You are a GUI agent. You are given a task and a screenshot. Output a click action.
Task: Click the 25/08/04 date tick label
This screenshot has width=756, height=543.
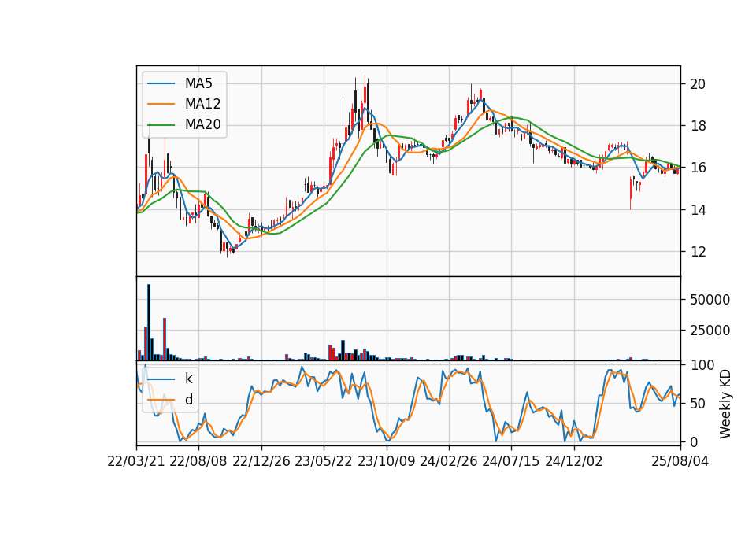680,461
